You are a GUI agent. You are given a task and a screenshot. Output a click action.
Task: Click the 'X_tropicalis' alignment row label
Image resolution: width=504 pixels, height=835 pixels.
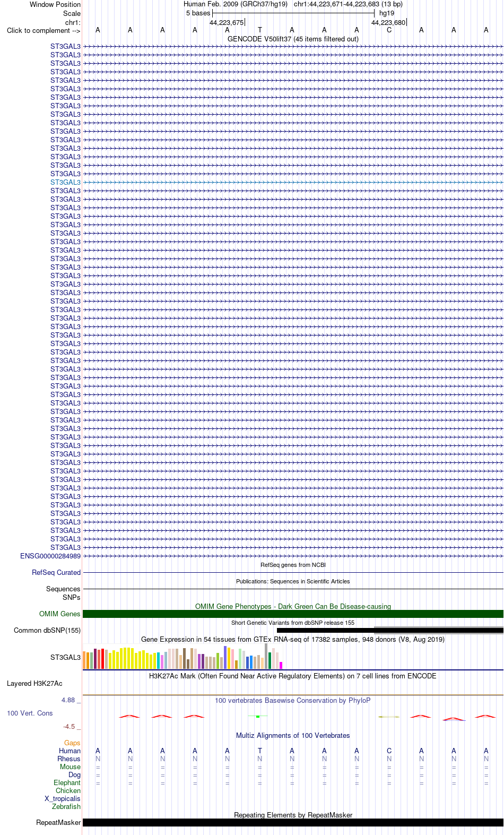63,798
